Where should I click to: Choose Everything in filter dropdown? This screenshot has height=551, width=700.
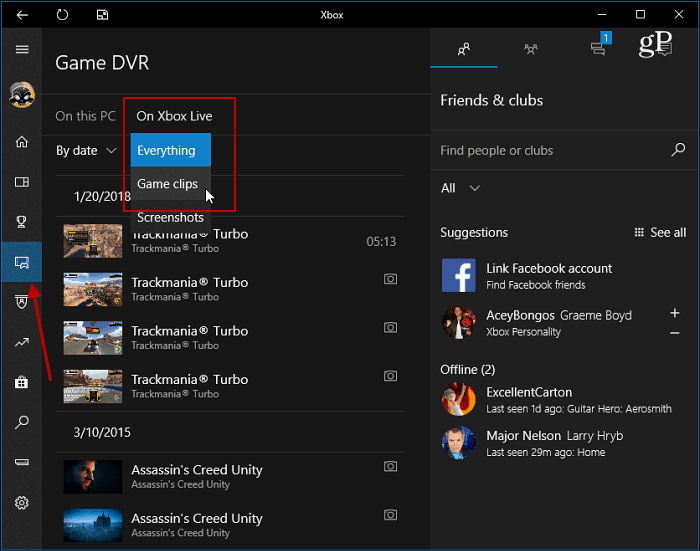[x=171, y=150]
